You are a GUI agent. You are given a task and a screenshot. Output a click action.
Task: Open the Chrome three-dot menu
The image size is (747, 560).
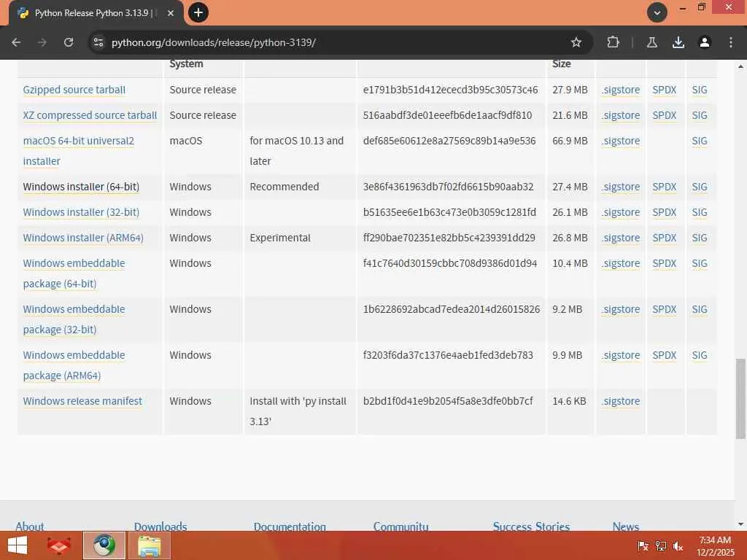pyautogui.click(x=731, y=42)
